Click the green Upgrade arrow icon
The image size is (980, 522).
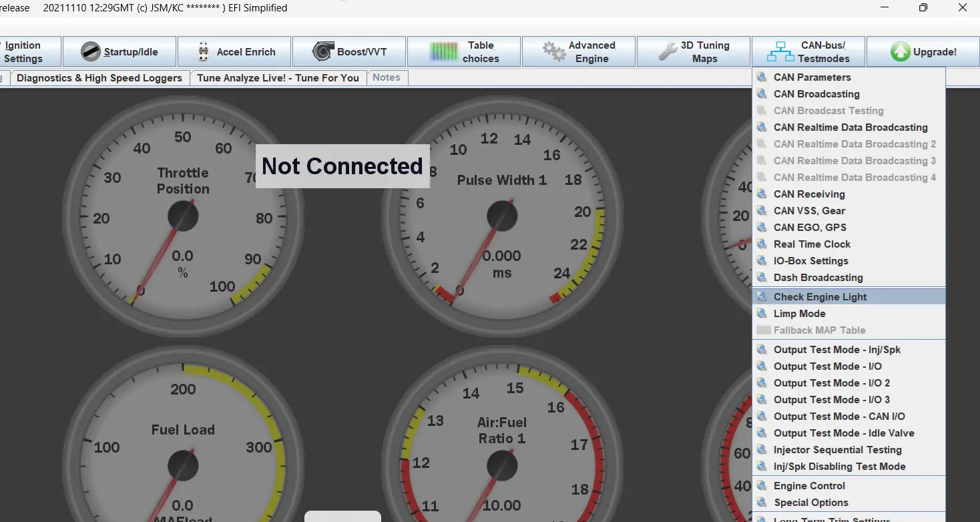pyautogui.click(x=901, y=51)
